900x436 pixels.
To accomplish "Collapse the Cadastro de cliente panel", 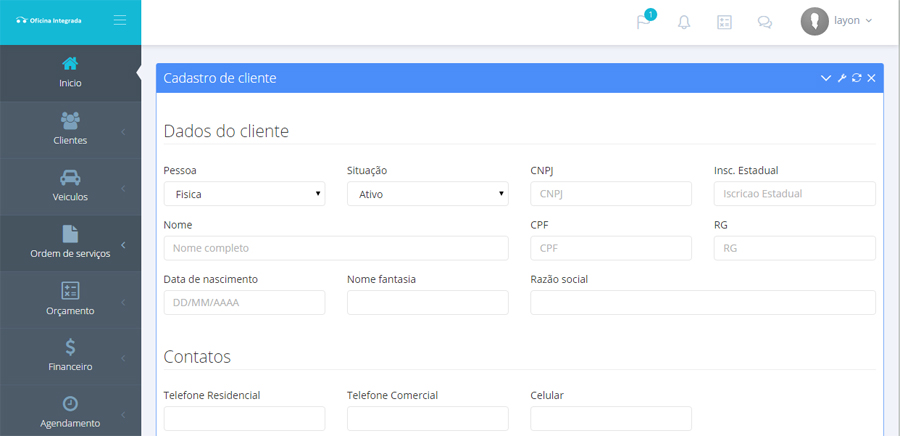I will click(x=826, y=78).
